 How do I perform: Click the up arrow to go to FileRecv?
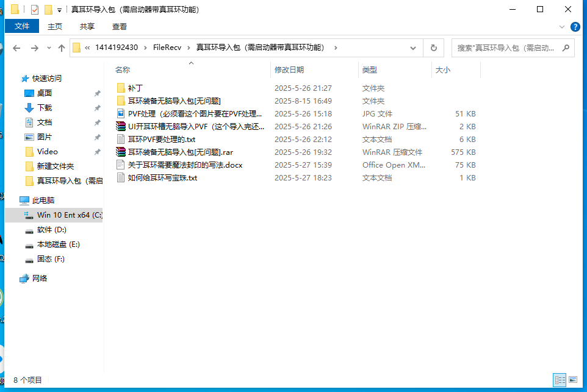point(62,47)
